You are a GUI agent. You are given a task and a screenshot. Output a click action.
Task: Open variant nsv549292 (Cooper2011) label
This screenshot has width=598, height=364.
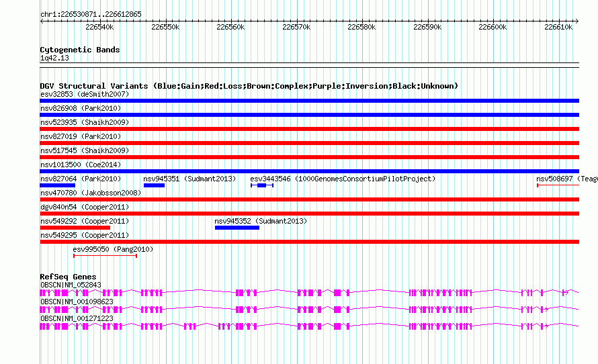(85, 221)
